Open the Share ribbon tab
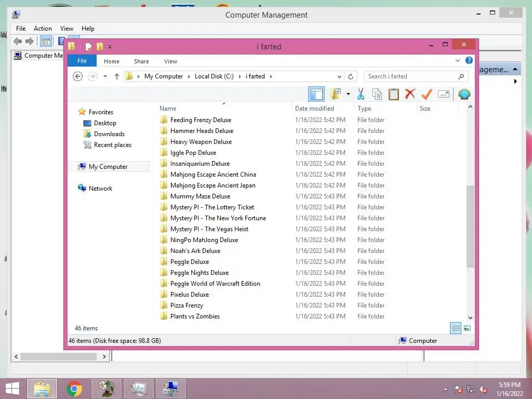Viewport: 532px width, 399px height. pyautogui.click(x=141, y=61)
